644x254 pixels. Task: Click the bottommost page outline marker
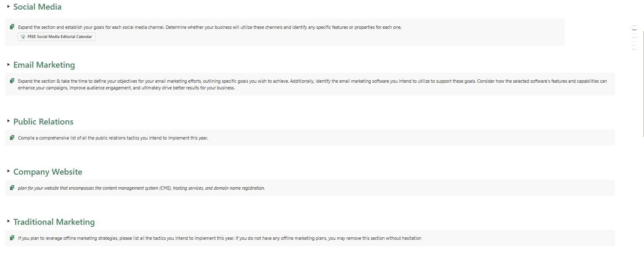(634, 49)
